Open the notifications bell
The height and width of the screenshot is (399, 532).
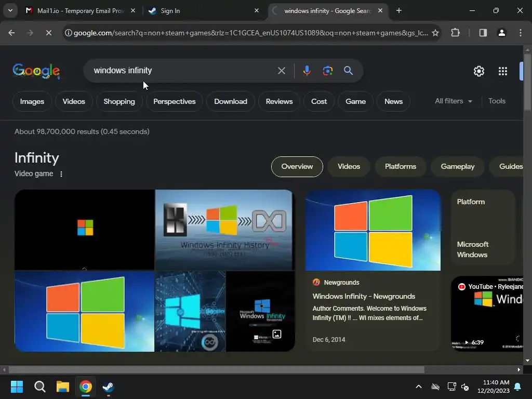[518, 387]
